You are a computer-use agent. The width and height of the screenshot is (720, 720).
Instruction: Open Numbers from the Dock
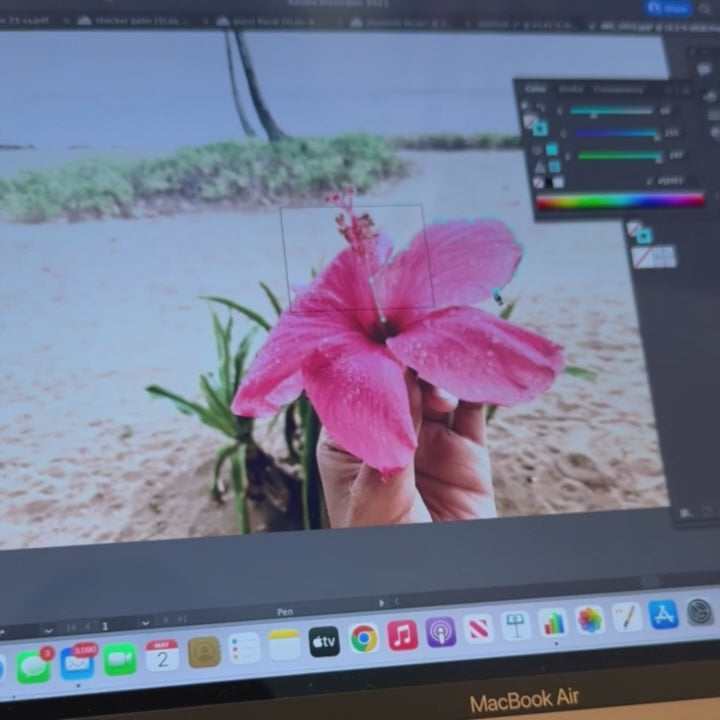pyautogui.click(x=553, y=623)
